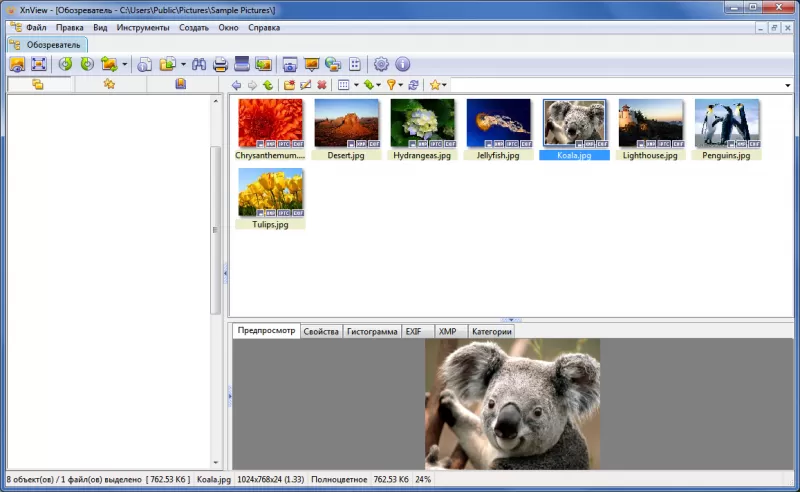
Task: Open the batch convert tool icon
Action: 263,64
